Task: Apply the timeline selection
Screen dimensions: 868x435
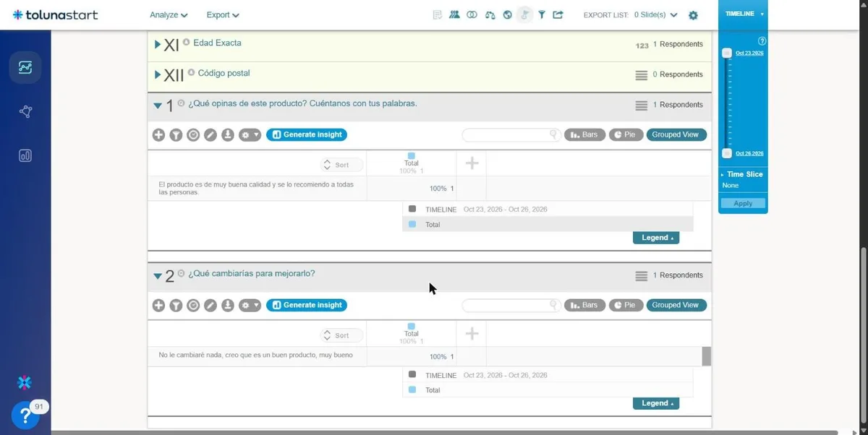Action: [x=743, y=204]
